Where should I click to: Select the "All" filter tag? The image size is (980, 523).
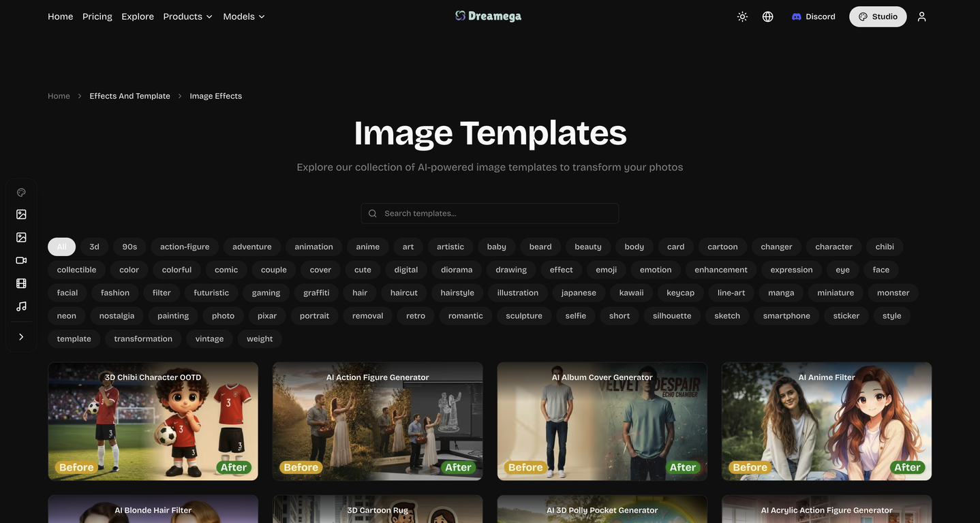click(61, 247)
